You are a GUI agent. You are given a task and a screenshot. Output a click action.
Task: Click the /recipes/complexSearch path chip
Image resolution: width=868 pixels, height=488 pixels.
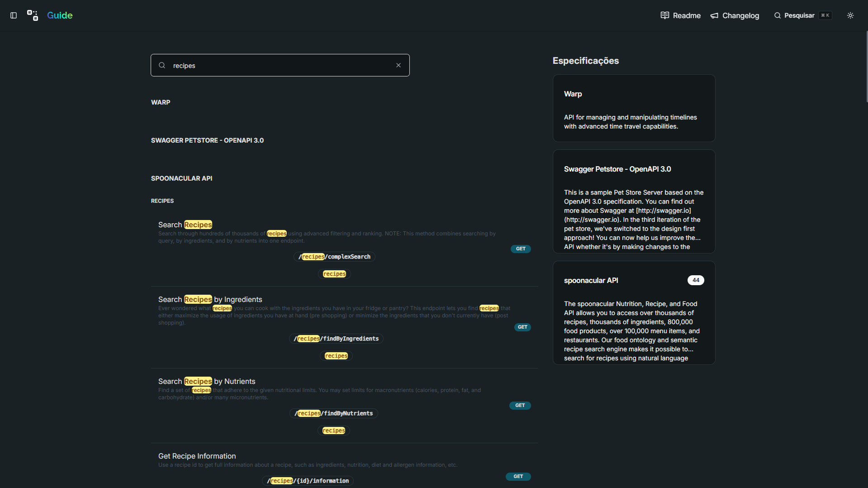(334, 257)
